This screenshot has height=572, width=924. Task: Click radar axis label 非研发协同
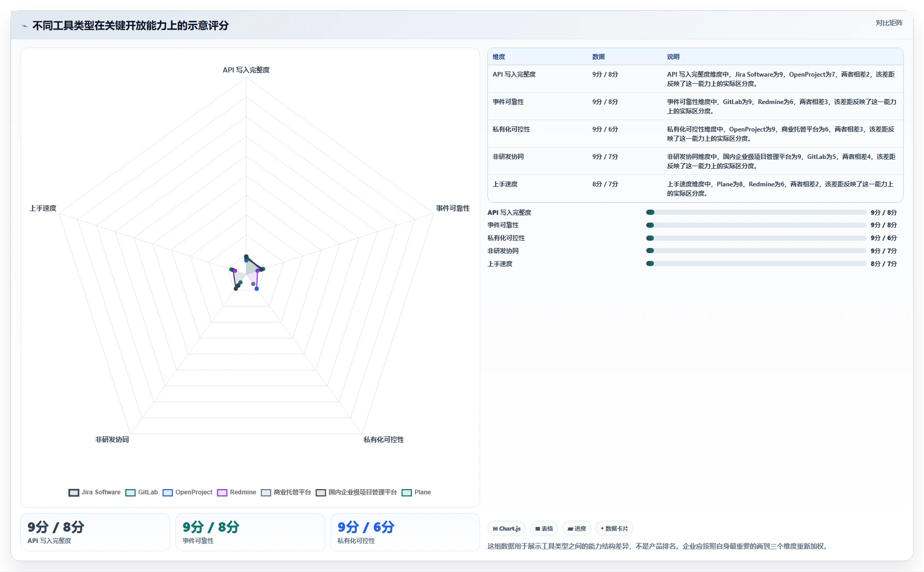pos(112,439)
